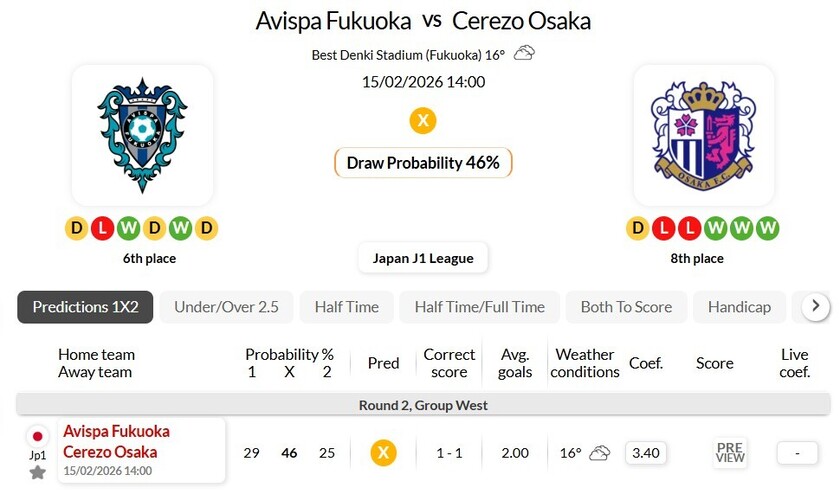Open the Half Time tab
This screenshot has height=494, width=840.
click(346, 307)
